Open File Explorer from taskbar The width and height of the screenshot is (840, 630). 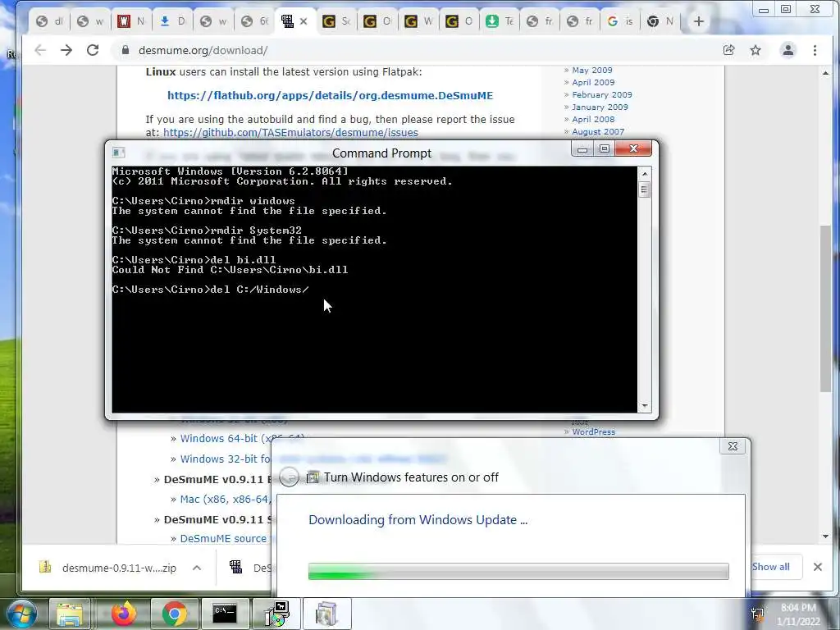70,614
